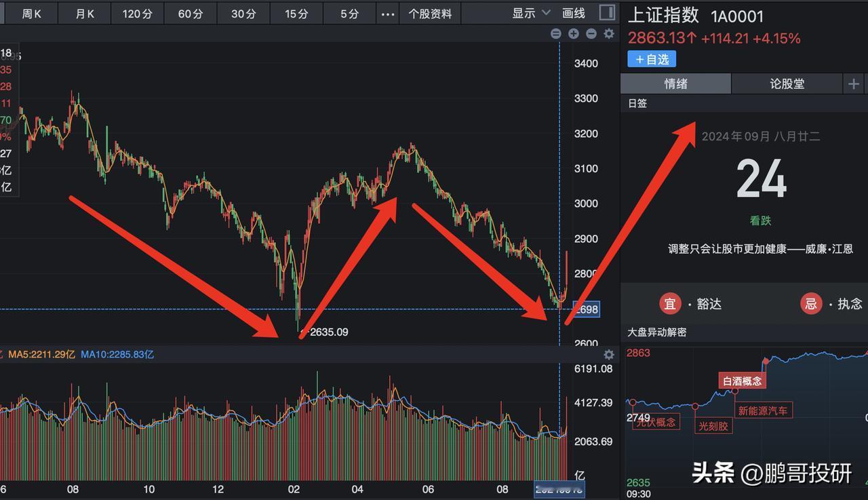The image size is (868, 500).
Task: Click the 光伏概念 marker label
Action: tap(655, 422)
